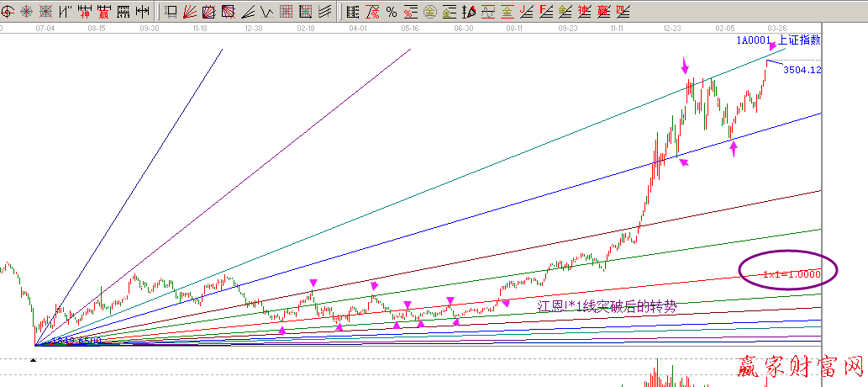Click the J angle lines tool
The width and height of the screenshot is (868, 387).
click(x=526, y=11)
